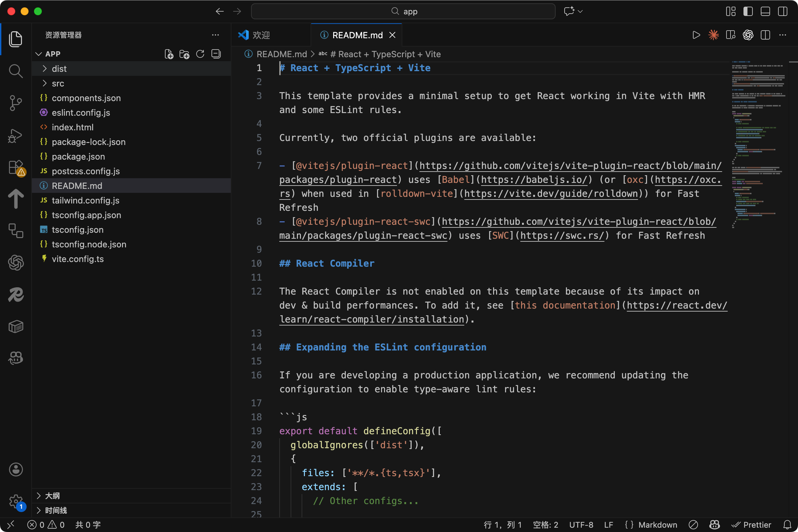This screenshot has width=798, height=532.
Task: Click the Run play button in editor toolbar
Action: point(696,35)
